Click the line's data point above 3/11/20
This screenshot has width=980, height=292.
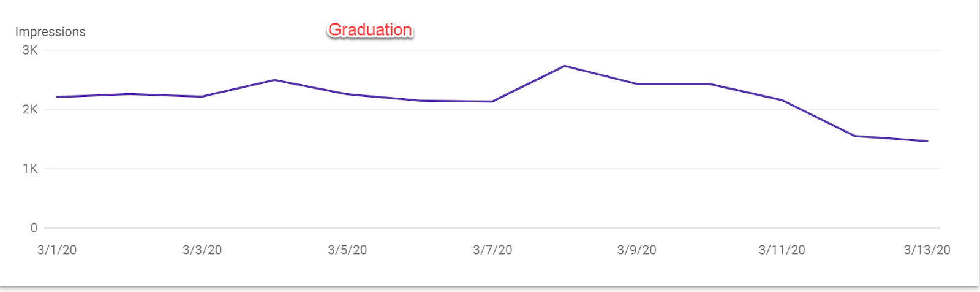pyautogui.click(x=782, y=100)
